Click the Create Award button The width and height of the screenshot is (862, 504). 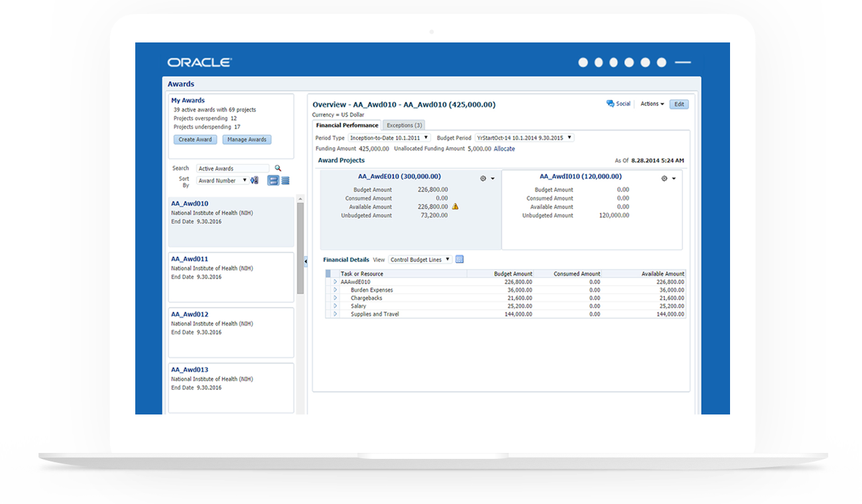[x=195, y=140]
